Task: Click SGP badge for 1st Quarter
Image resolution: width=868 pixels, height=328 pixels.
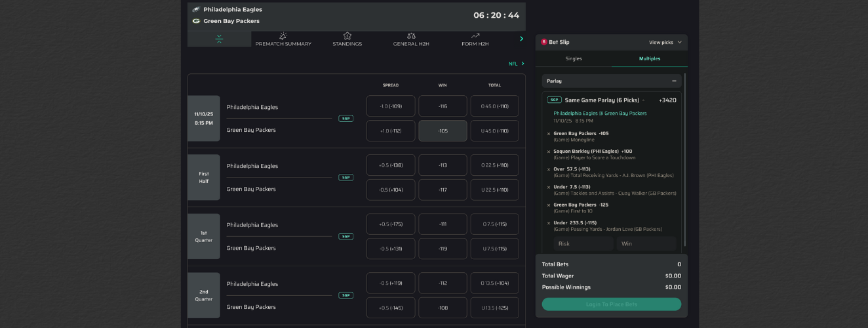Action: [x=345, y=236]
